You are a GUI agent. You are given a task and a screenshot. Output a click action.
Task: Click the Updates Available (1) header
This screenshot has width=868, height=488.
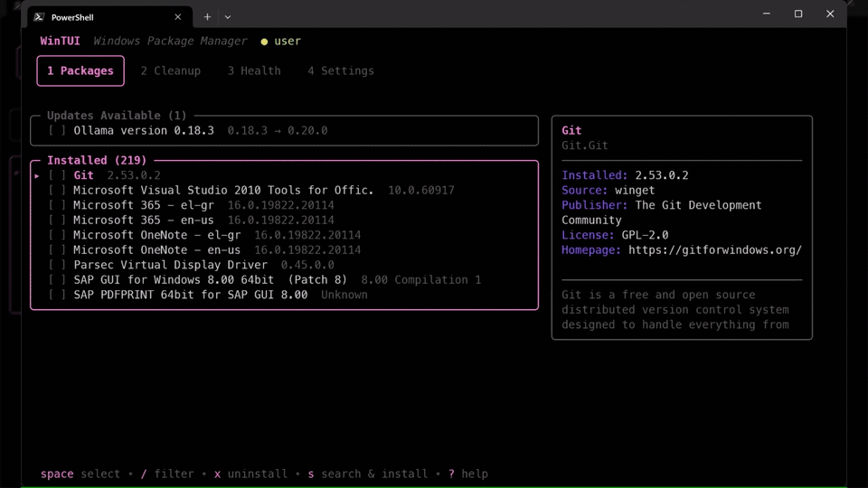[x=117, y=116]
